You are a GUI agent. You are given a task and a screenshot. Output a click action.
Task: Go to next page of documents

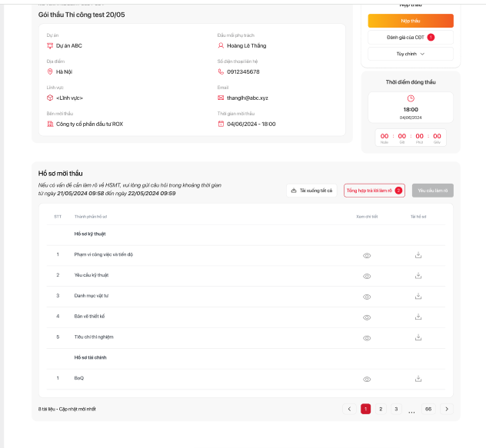click(x=447, y=409)
